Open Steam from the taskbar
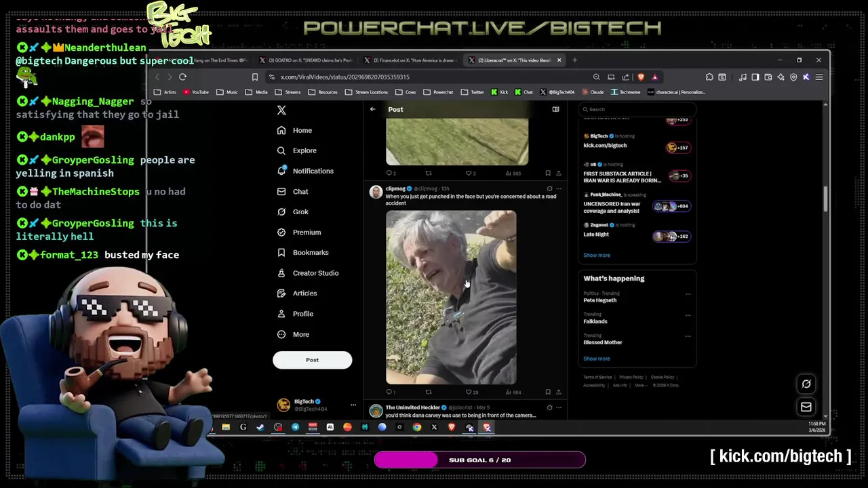 (260, 427)
